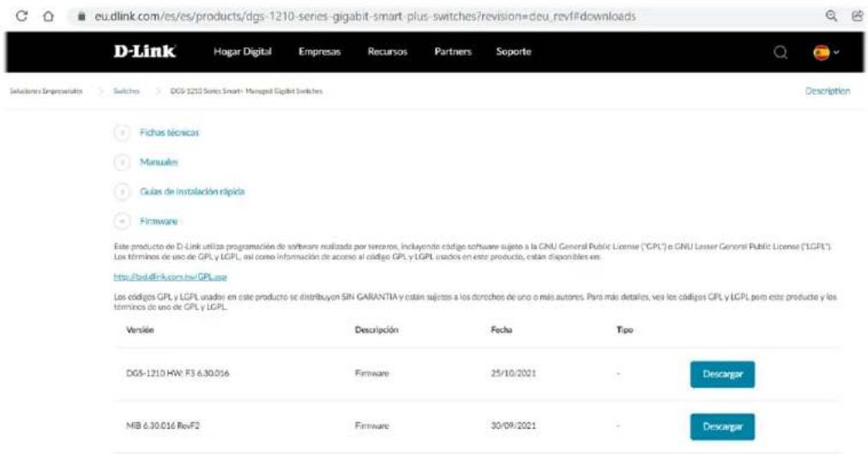Expand the Manuales section
The height and width of the screenshot is (454, 868).
tap(146, 162)
